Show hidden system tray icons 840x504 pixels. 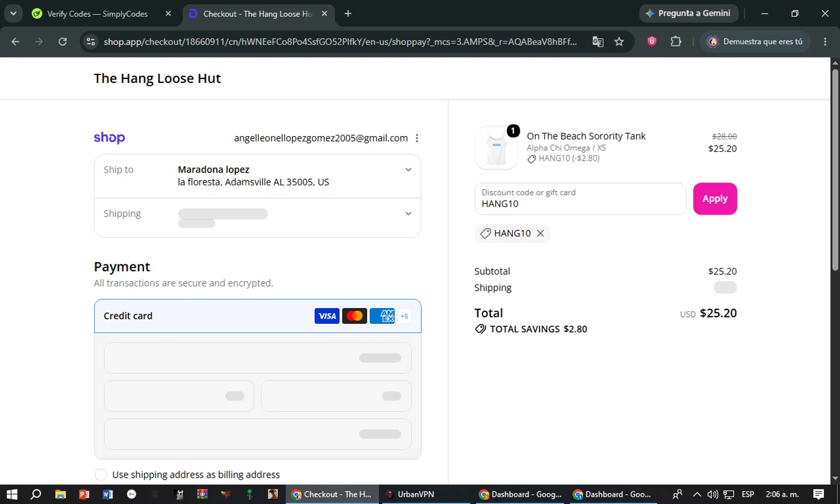coord(697,494)
